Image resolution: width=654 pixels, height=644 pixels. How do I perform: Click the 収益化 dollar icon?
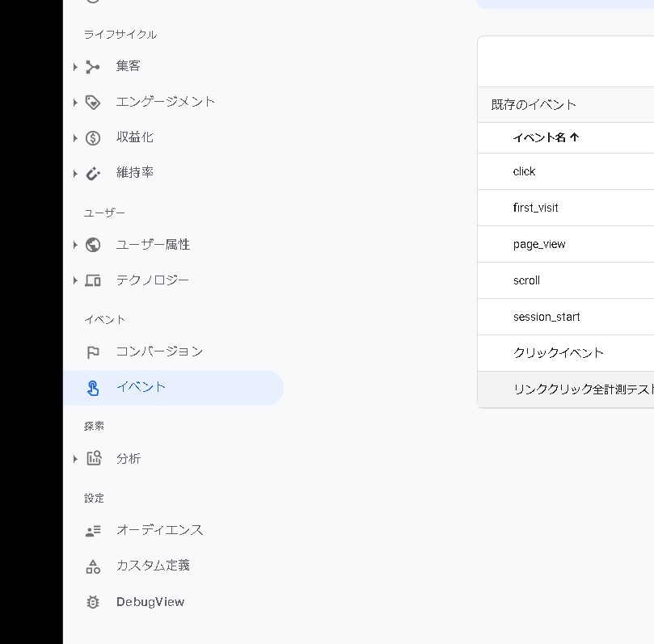click(93, 138)
